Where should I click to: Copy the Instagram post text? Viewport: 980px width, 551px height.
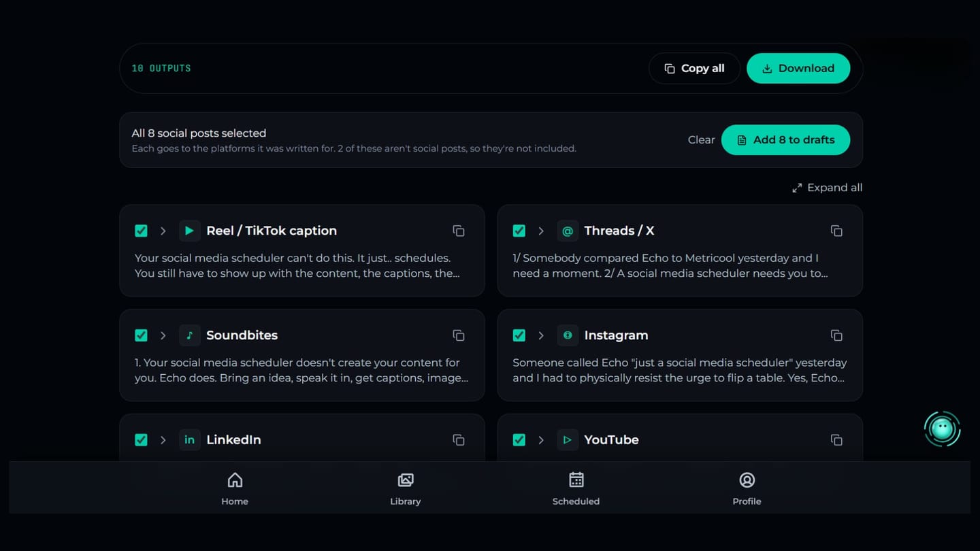pos(836,335)
